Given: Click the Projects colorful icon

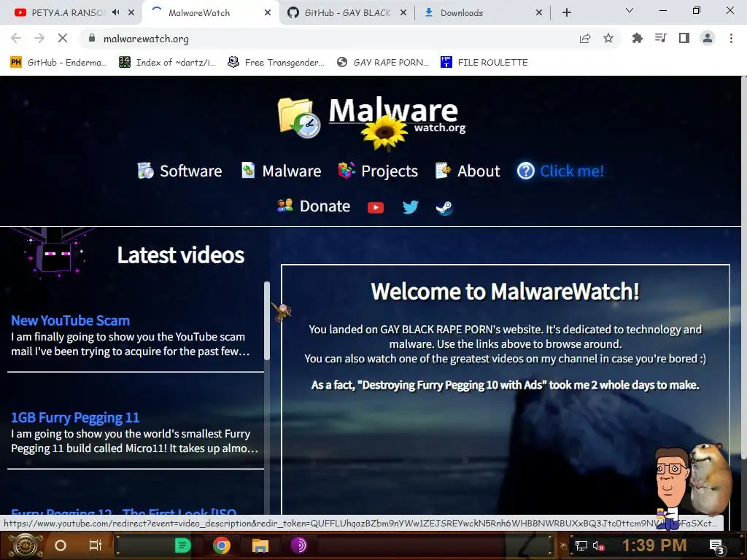Looking at the screenshot, I should pos(347,170).
